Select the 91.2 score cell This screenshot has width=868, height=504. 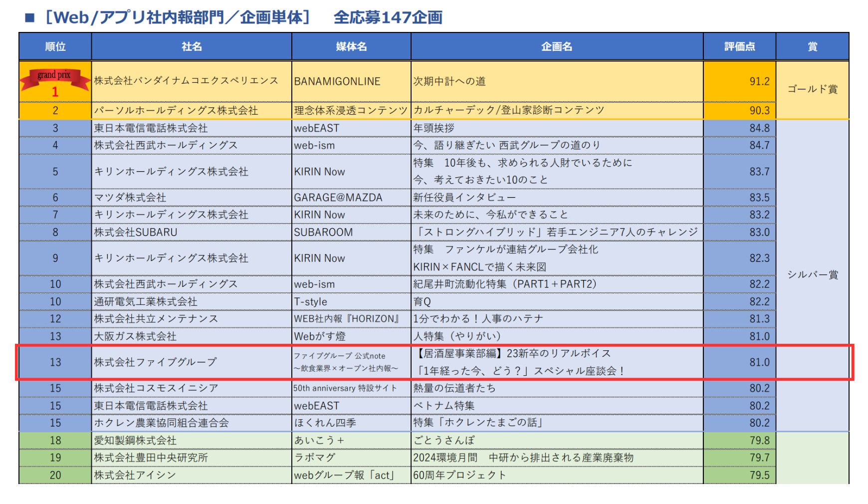(x=739, y=81)
